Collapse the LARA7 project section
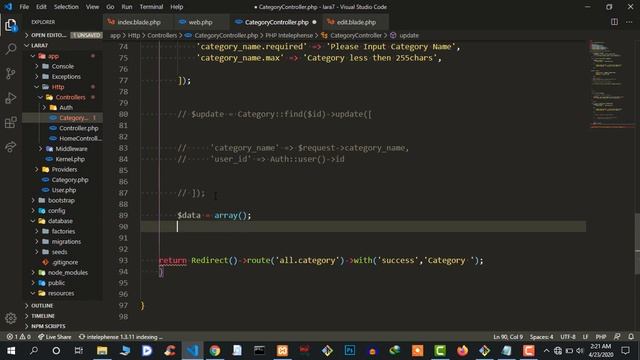Screen dimensions: 640x360 (40, 45)
